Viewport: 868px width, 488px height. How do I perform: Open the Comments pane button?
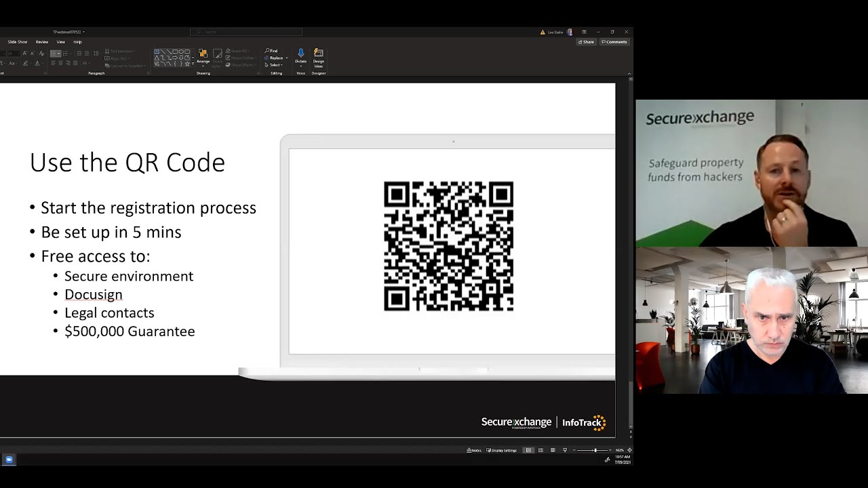coord(614,42)
